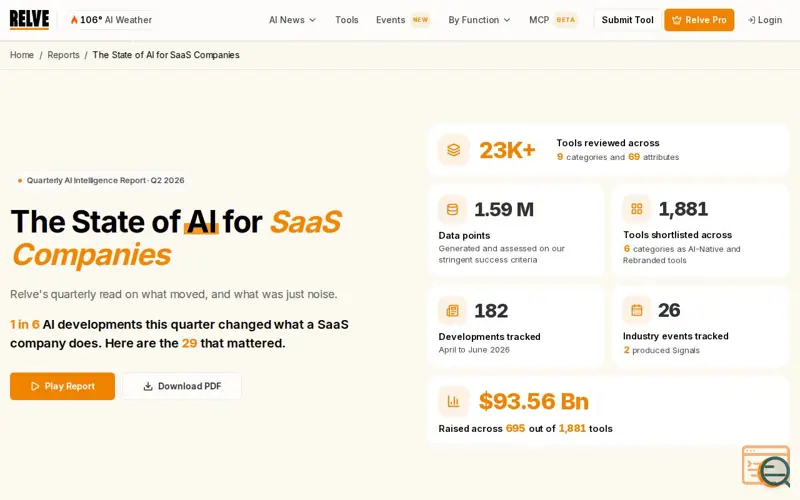This screenshot has width=800, height=500.
Task: Click the 1.59 M value
Action: tap(504, 209)
